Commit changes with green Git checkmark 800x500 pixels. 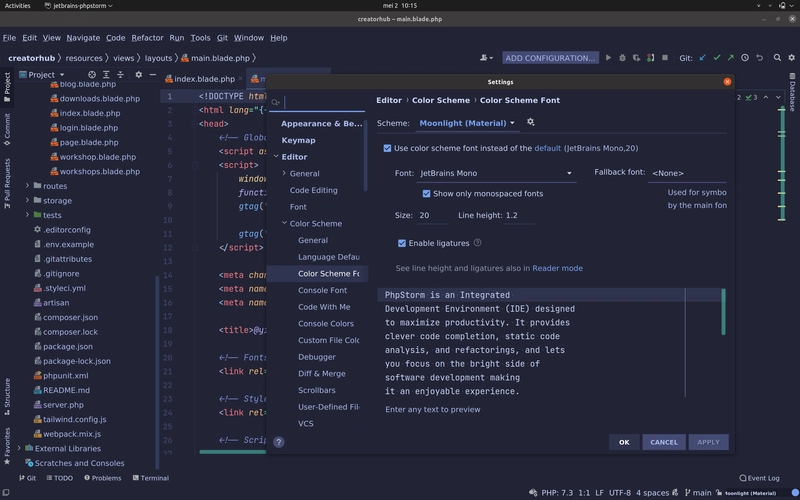(717, 58)
